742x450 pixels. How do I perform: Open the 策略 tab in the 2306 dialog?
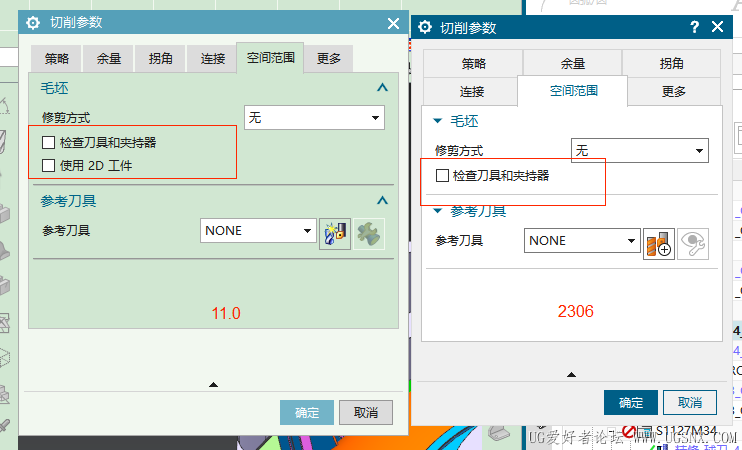click(x=473, y=63)
